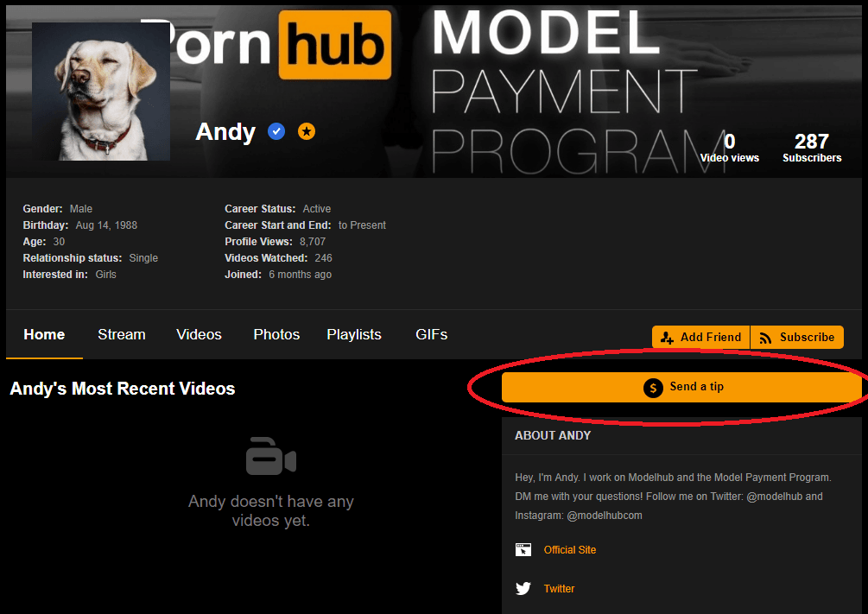Click the 287 Subscribers count

pos(811,148)
